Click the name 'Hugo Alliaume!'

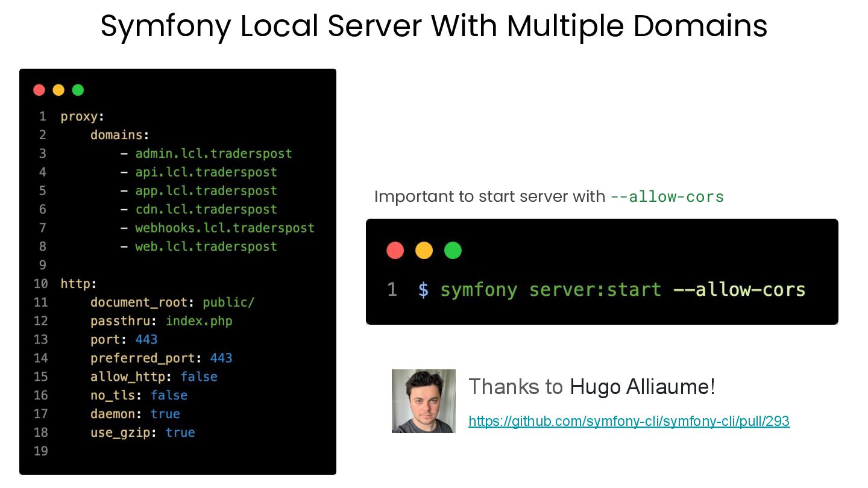pos(643,386)
